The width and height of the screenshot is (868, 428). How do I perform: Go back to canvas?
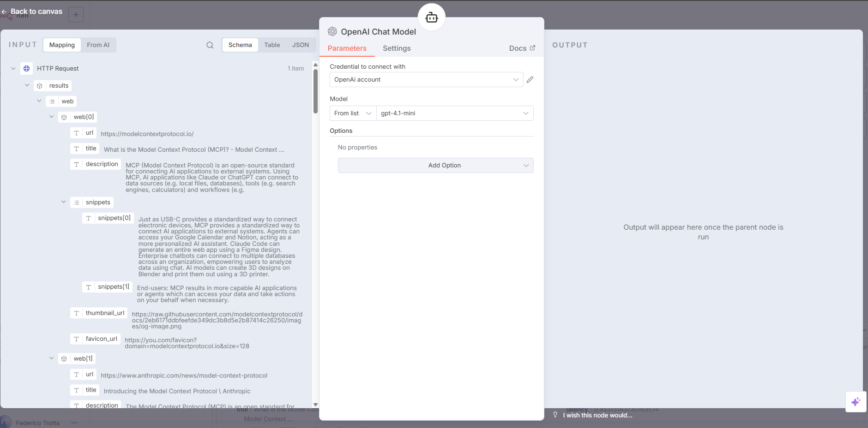[32, 12]
